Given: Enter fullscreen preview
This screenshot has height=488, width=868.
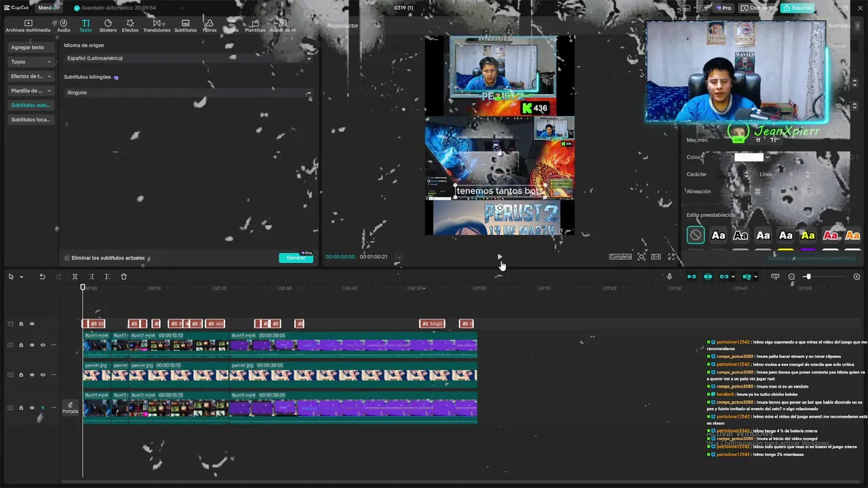Looking at the screenshot, I should pos(671,257).
